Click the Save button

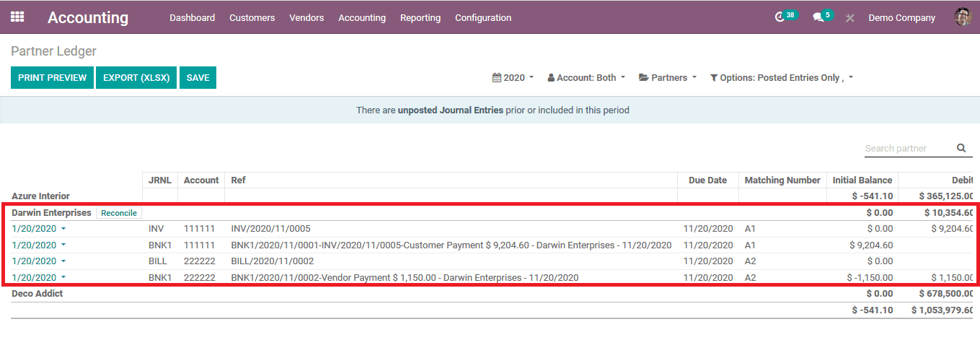tap(198, 77)
